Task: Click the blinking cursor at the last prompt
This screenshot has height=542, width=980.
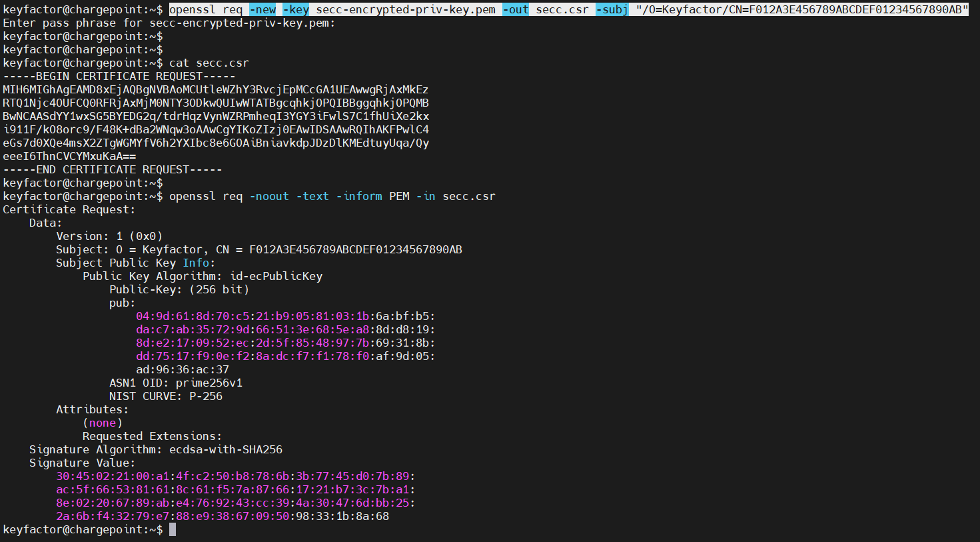Action: [x=173, y=529]
